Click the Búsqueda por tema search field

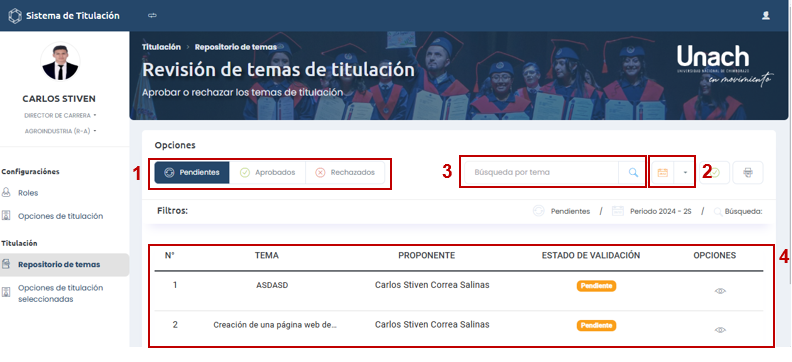[x=541, y=173]
